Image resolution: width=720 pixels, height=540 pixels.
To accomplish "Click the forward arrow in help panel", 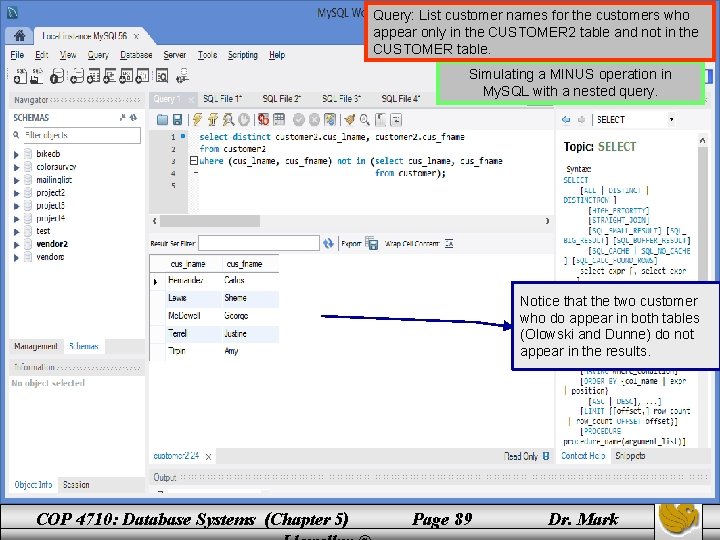I will point(581,120).
